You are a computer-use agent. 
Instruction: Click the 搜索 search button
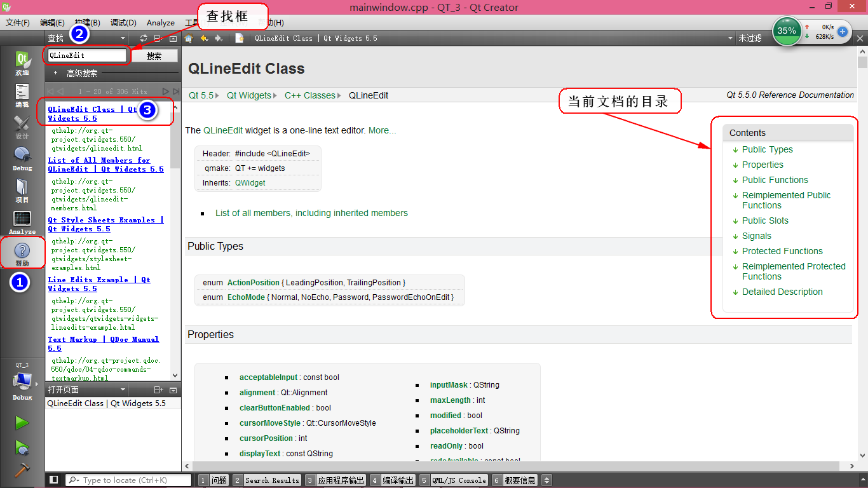[154, 55]
